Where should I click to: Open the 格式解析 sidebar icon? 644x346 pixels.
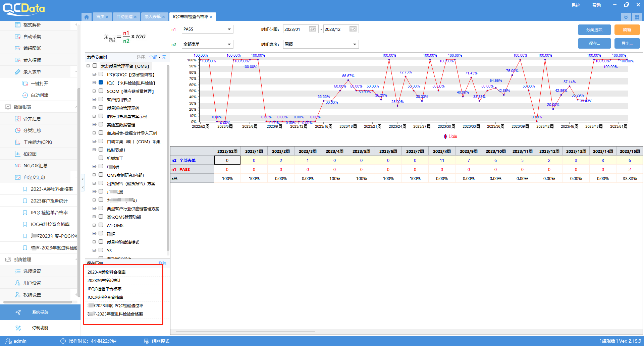[18, 25]
